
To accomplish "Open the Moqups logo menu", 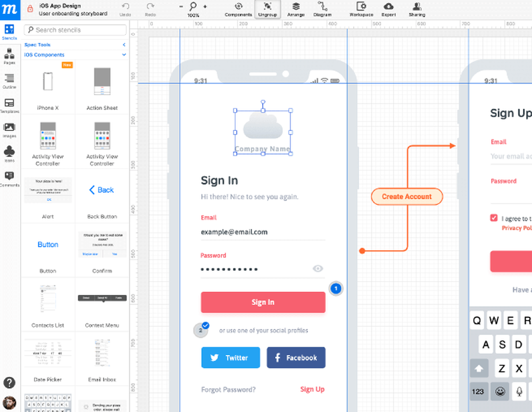I will pyautogui.click(x=10, y=10).
